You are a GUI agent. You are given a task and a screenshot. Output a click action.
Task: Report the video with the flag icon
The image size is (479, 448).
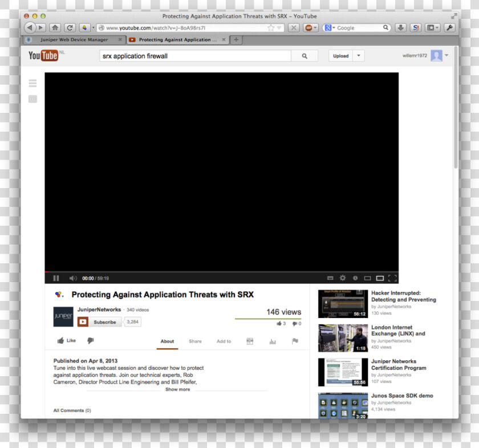point(295,341)
